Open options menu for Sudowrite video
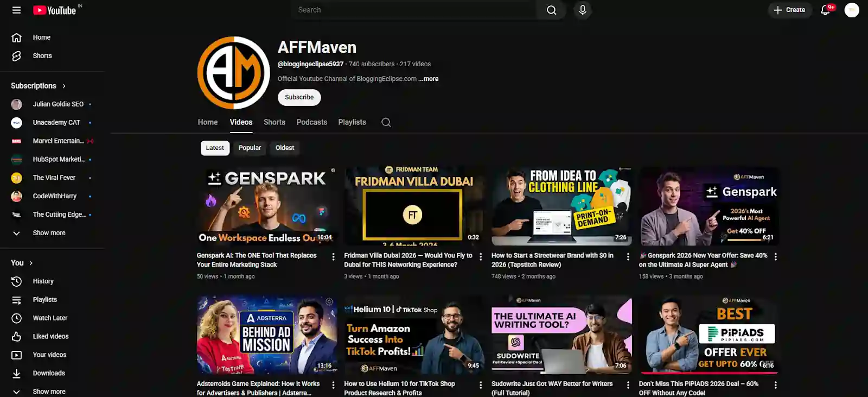Screen dimensions: 868x397 pyautogui.click(x=628, y=385)
